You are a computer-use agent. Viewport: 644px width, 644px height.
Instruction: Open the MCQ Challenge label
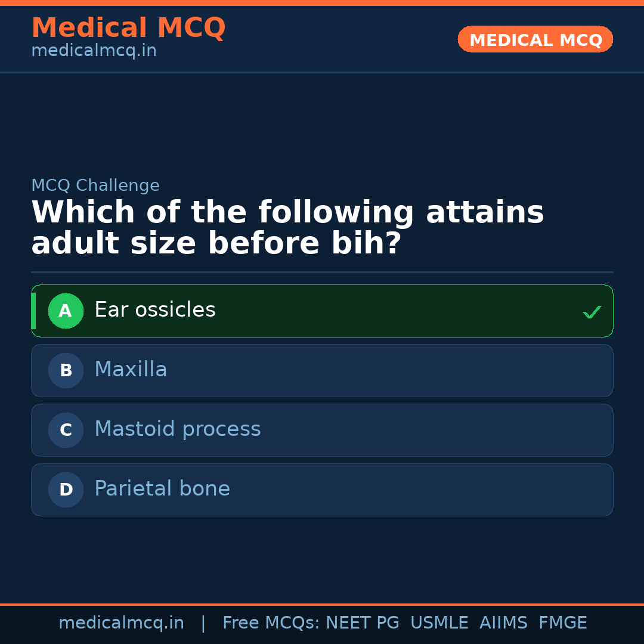95,185
